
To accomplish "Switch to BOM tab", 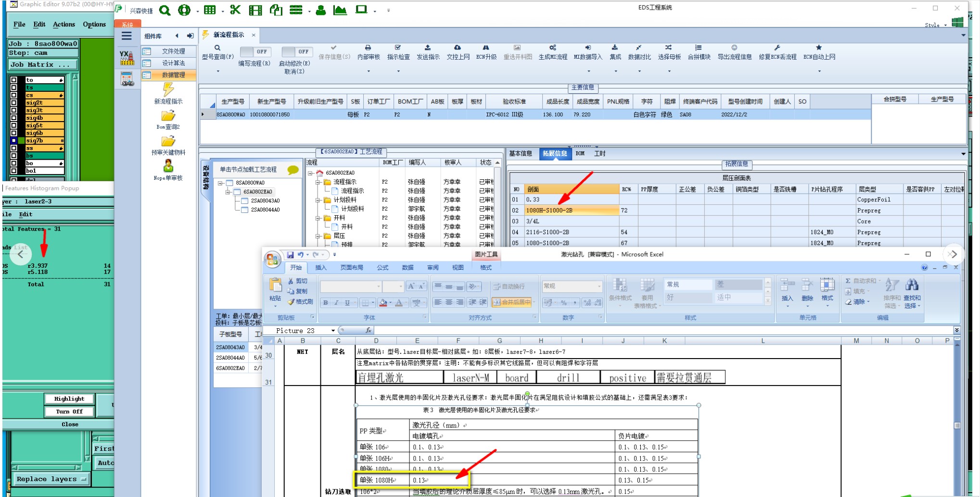I will tap(580, 154).
